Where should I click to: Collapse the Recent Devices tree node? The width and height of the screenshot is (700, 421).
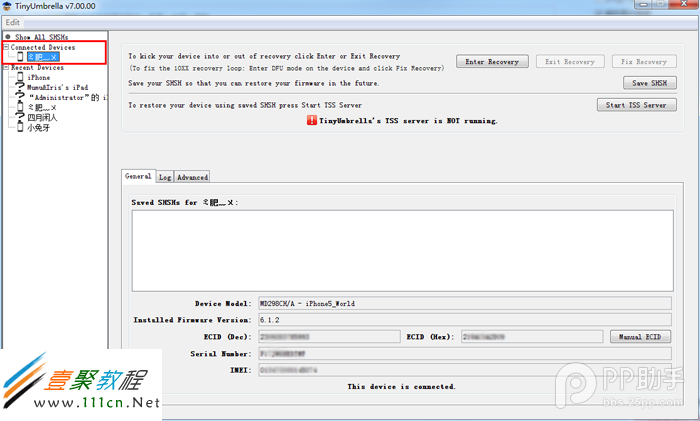coord(6,67)
